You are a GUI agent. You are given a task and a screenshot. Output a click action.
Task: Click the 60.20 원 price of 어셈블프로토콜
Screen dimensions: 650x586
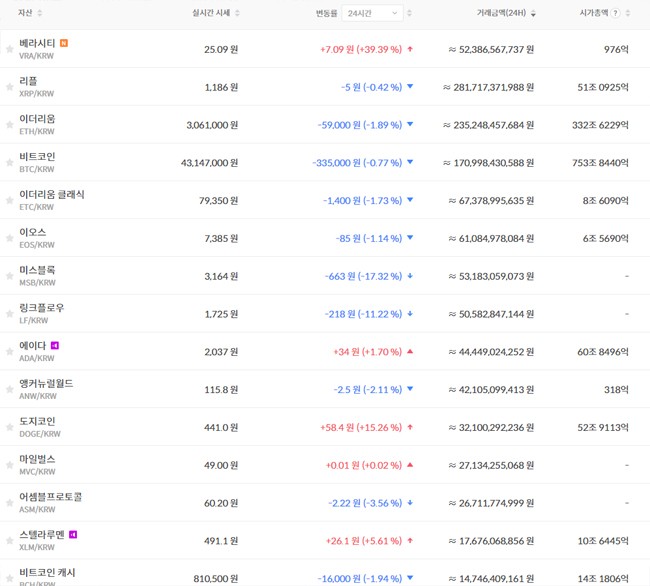click(221, 503)
